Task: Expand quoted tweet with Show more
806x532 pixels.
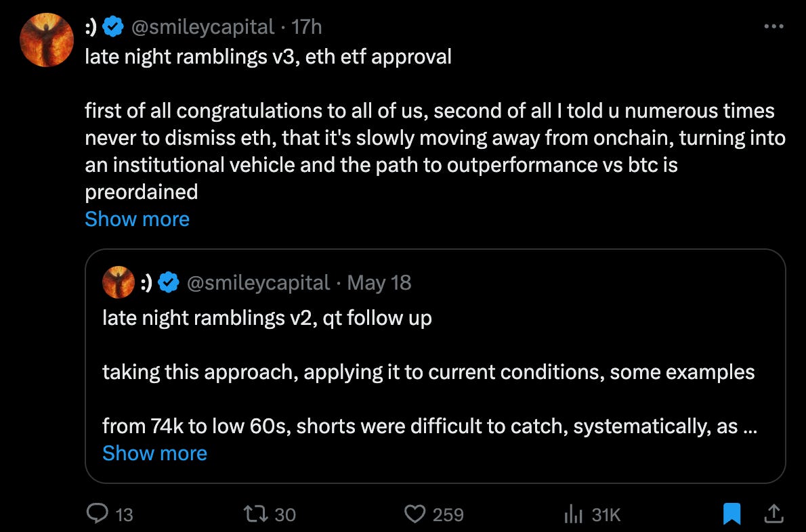Action: [154, 453]
